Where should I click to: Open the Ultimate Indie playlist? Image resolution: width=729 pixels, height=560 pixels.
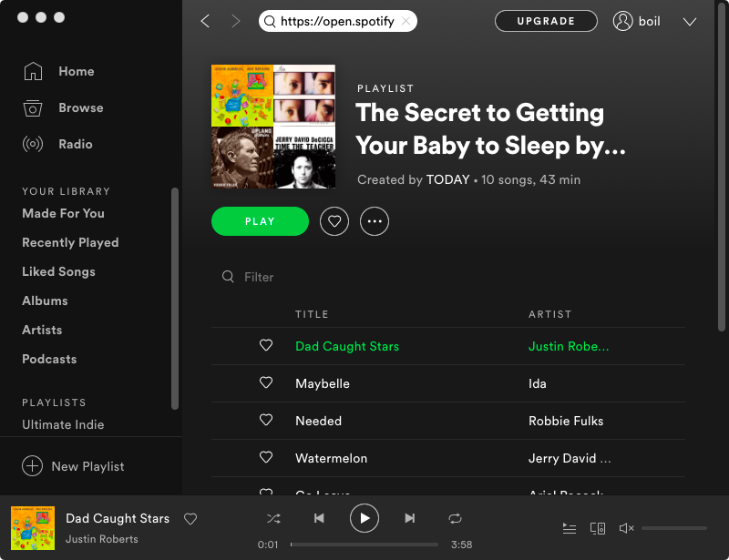[63, 424]
